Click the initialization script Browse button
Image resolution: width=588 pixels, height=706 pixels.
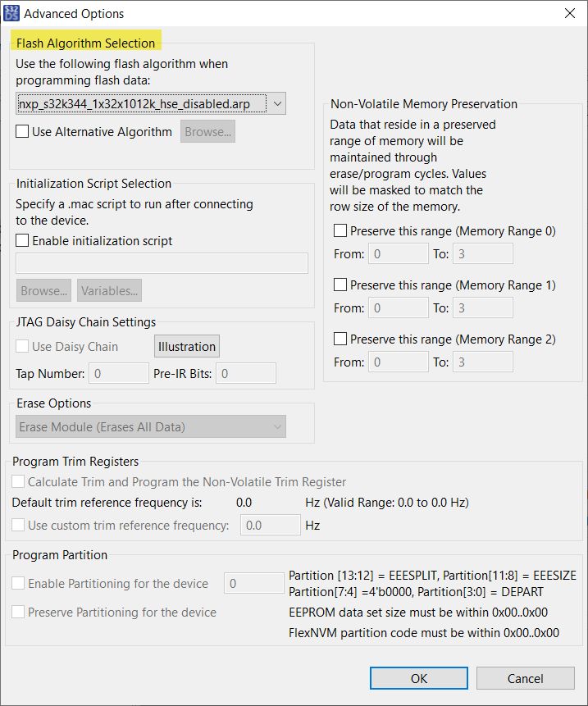(x=43, y=290)
